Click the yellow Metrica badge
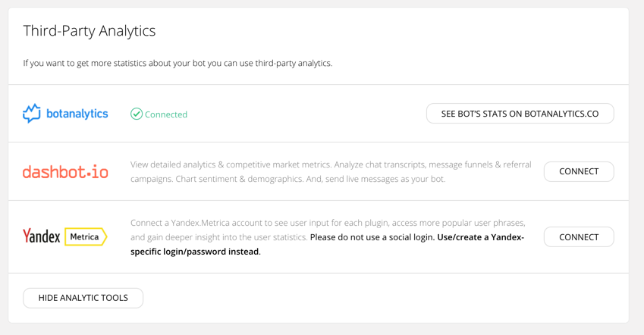 tap(86, 236)
